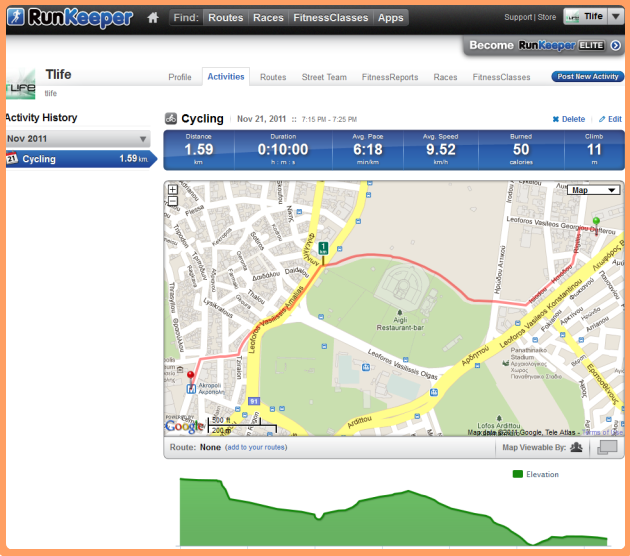Switch to the Activities tab

226,76
